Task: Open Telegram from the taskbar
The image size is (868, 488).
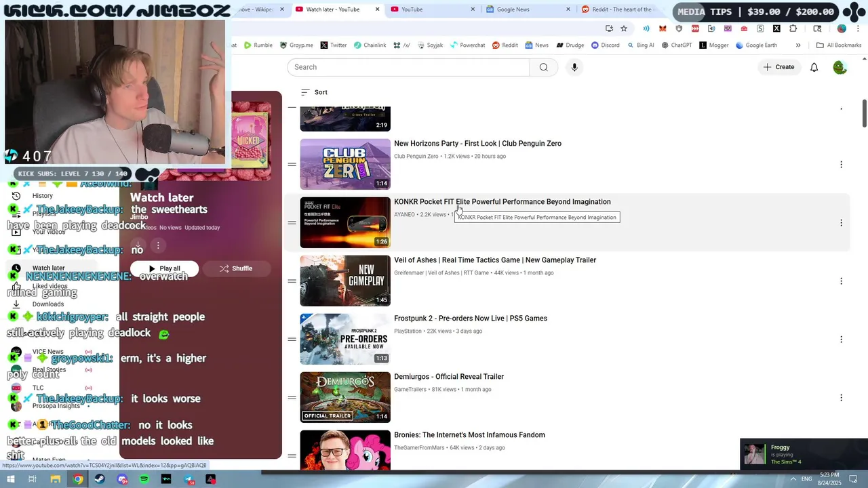Action: click(189, 479)
